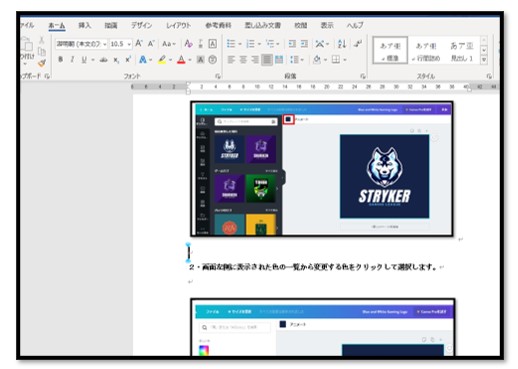Toggle Italic formatting in the ribbon
The image size is (518, 369).
pyautogui.click(x=72, y=60)
